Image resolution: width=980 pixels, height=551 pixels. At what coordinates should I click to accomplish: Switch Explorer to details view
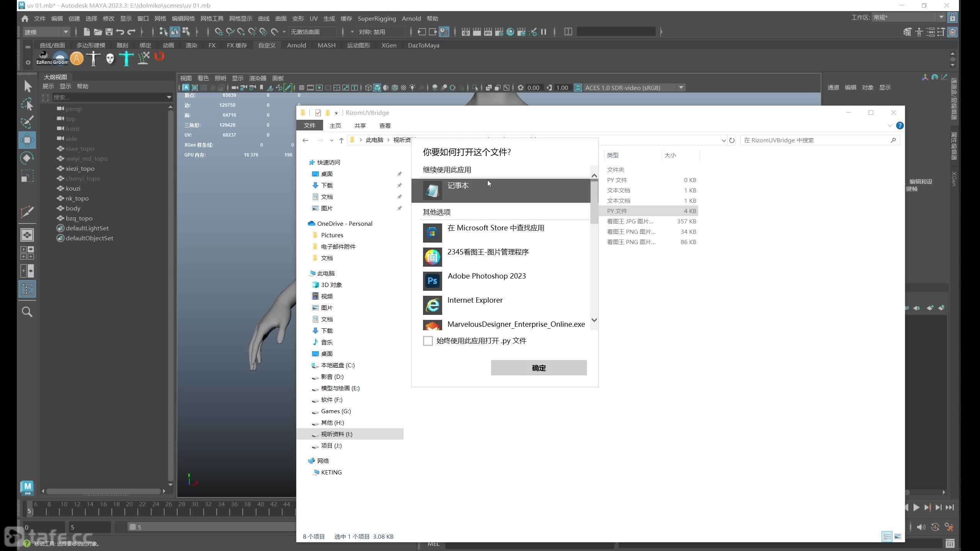(x=887, y=536)
